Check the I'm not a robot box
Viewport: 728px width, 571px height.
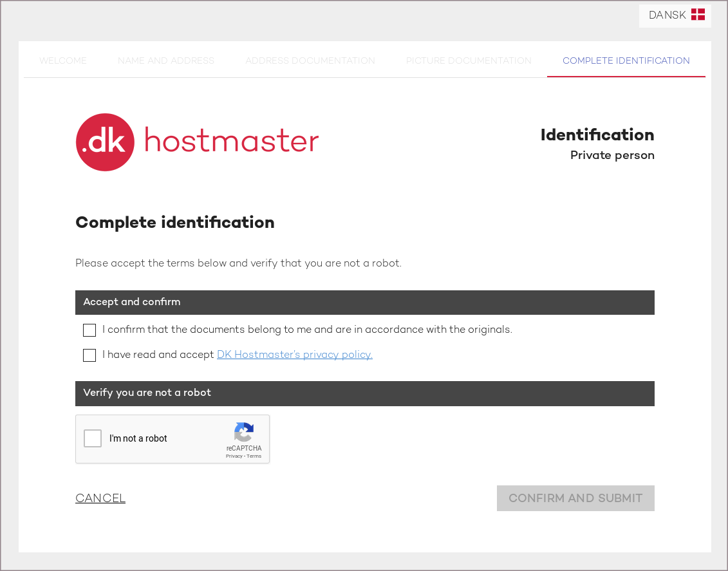click(93, 438)
